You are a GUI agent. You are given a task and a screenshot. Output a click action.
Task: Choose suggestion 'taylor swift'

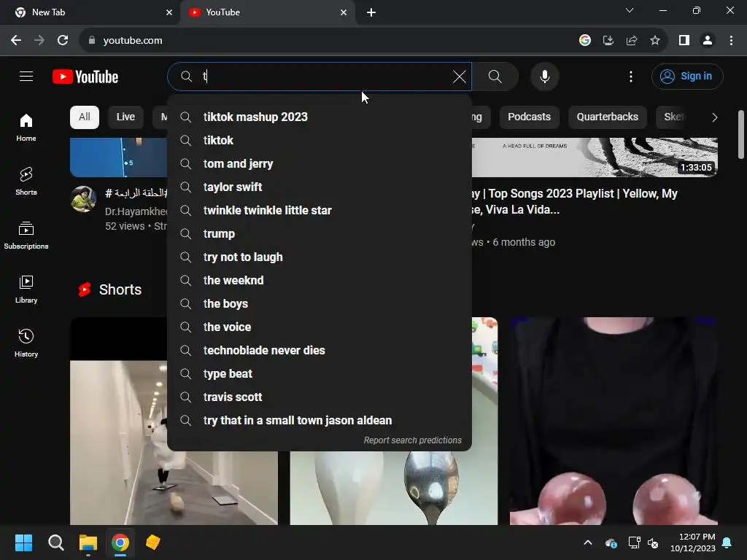pyautogui.click(x=320, y=187)
